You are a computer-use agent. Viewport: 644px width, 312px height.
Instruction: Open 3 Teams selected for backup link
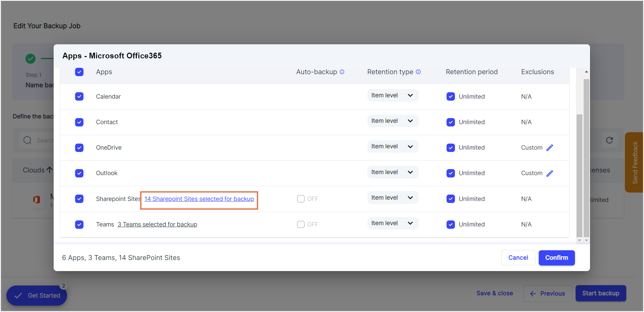pyautogui.click(x=157, y=224)
